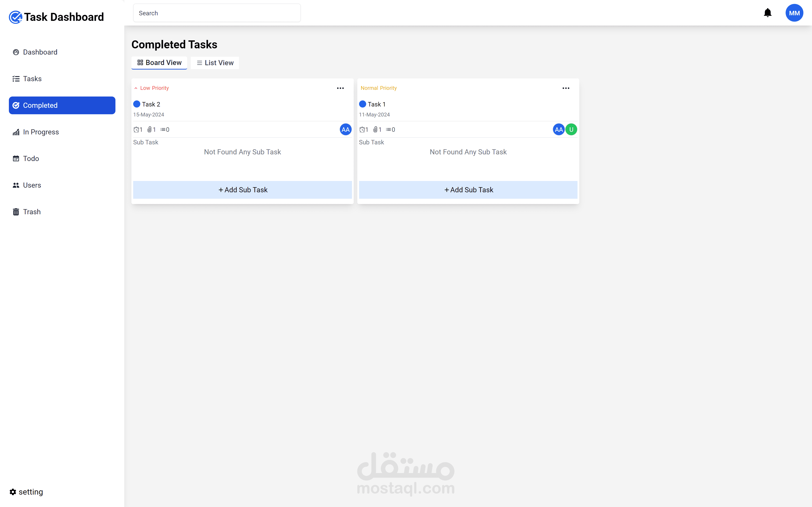Click the AA assignee avatar on Task 2

[x=345, y=130]
